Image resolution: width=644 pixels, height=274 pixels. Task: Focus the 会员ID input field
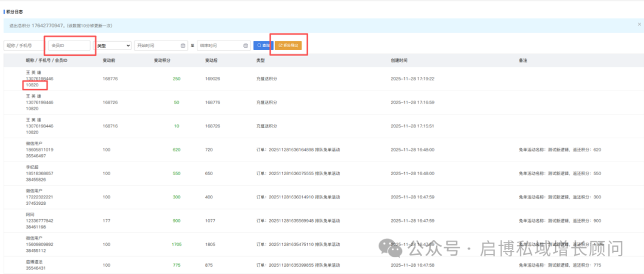click(x=70, y=45)
